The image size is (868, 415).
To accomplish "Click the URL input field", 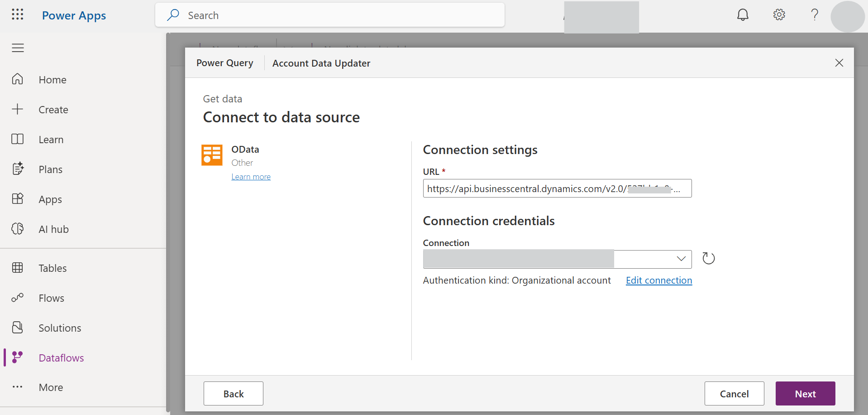I will [557, 188].
